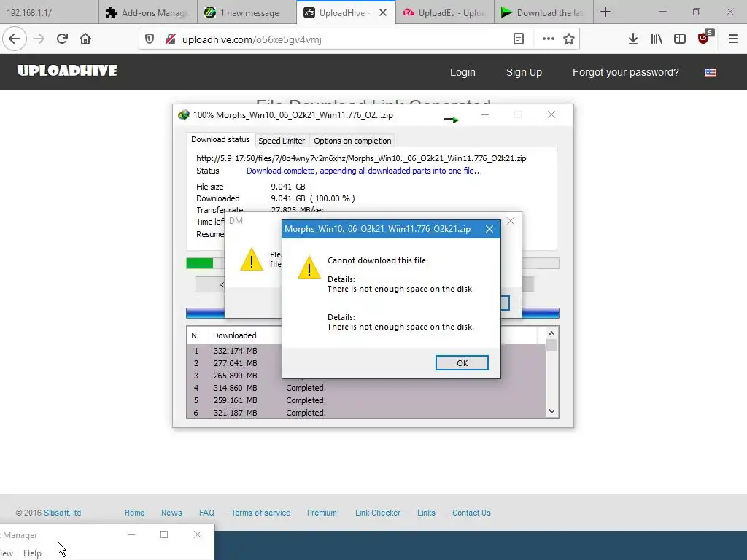Open the Link Checker footer link
Viewport: 747px width, 560px height.
[378, 513]
